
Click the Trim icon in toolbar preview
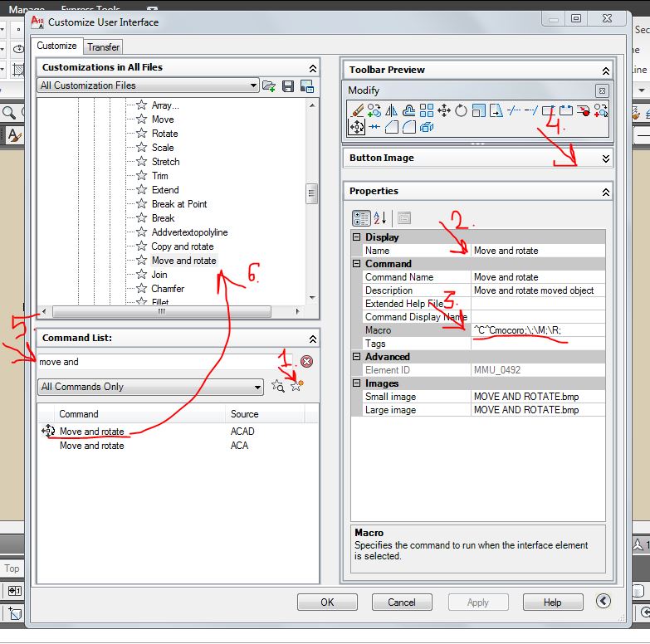(x=514, y=110)
